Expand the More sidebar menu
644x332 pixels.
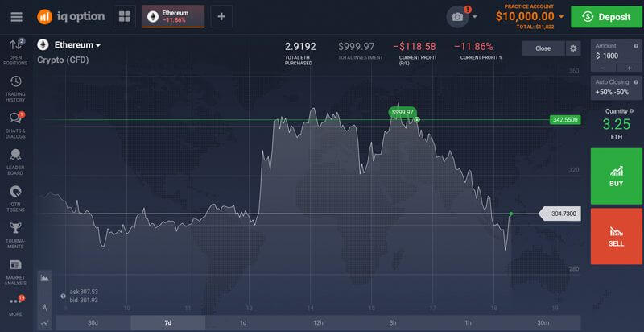click(x=15, y=305)
